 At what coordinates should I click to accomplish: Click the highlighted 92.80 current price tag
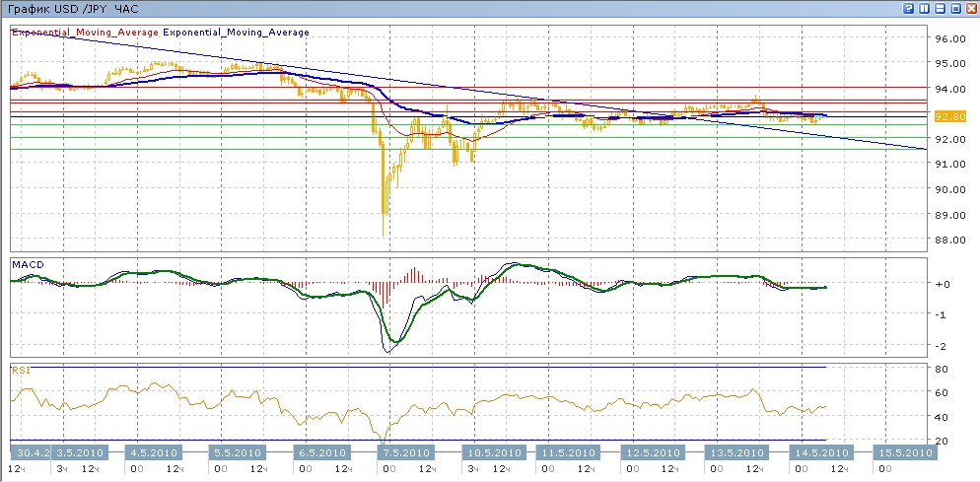coord(949,116)
